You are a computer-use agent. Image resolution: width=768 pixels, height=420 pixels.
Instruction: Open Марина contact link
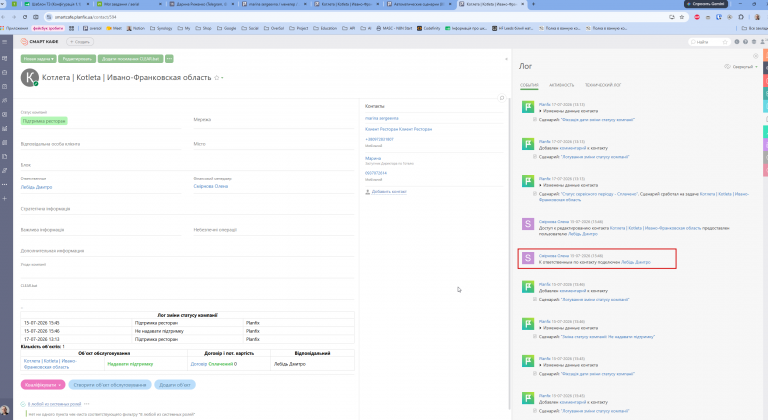coord(373,158)
